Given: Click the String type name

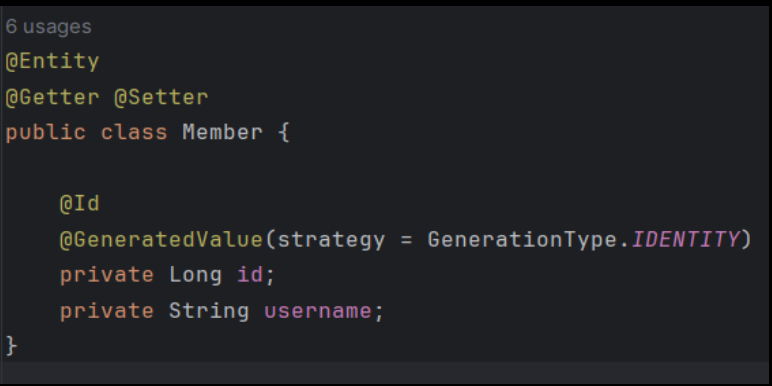Looking at the screenshot, I should tap(209, 311).
